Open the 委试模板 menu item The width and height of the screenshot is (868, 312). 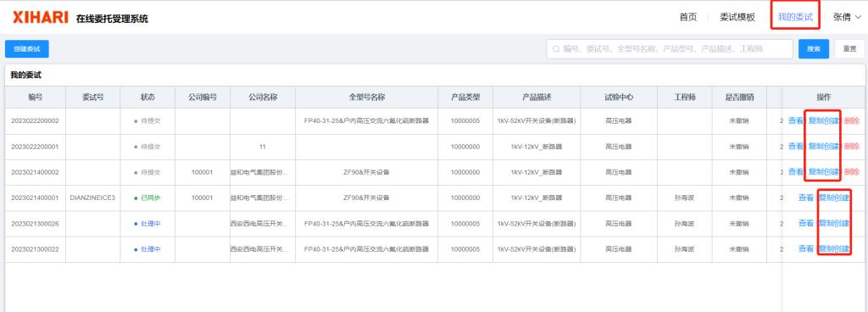tap(737, 17)
